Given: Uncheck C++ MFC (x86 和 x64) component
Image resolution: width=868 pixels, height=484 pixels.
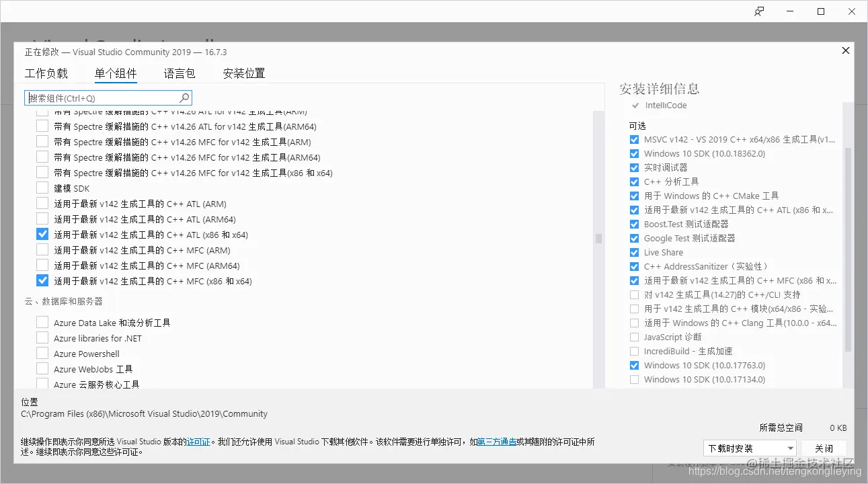Looking at the screenshot, I should point(42,281).
